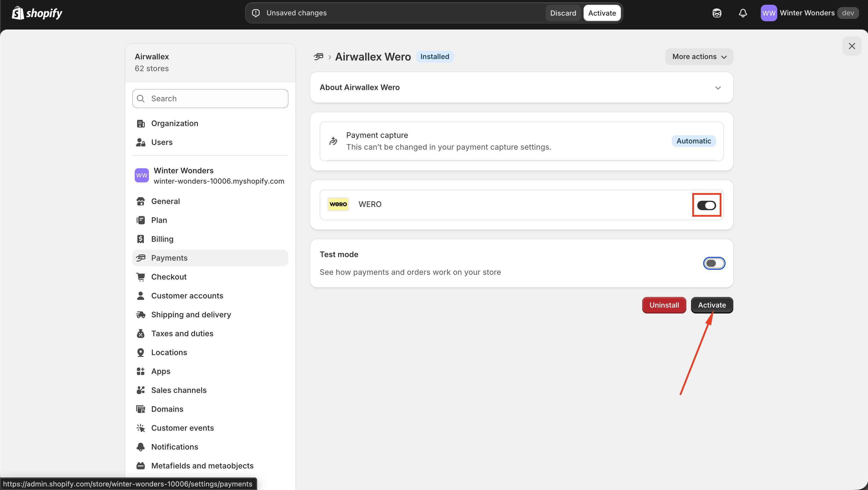868x490 pixels.
Task: Select Plan in settings sidebar
Action: click(x=210, y=220)
